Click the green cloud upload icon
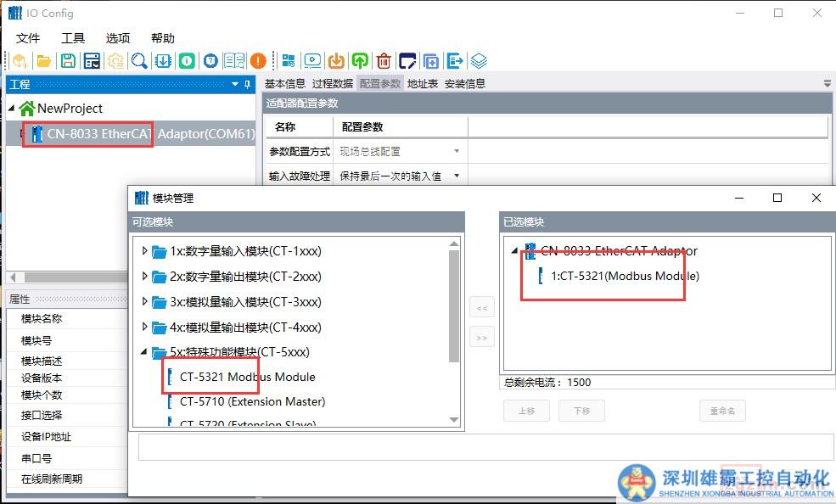This screenshot has width=836, height=504. click(360, 61)
